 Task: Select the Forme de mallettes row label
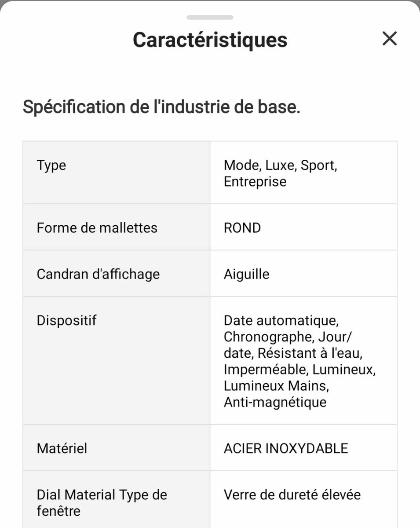click(97, 227)
